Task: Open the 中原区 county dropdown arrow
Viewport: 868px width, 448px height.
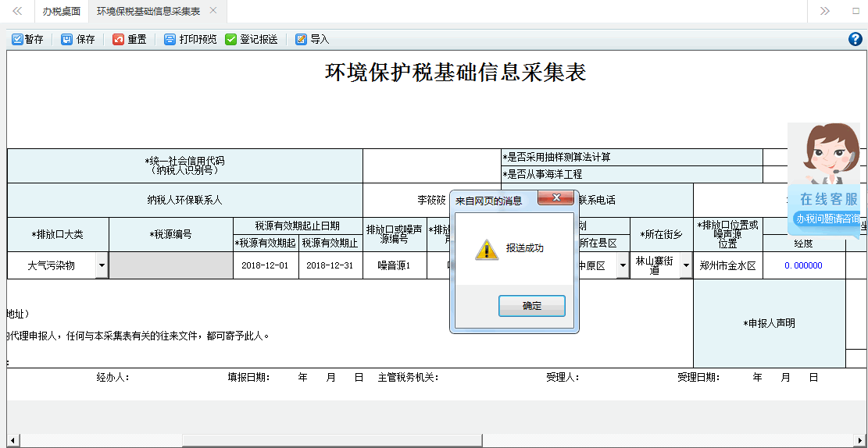Action: coord(623,265)
